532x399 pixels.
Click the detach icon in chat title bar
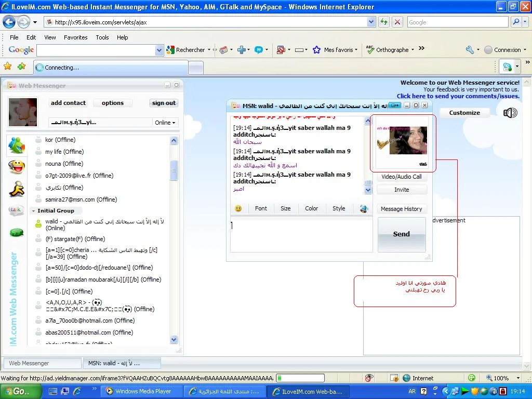(395, 105)
